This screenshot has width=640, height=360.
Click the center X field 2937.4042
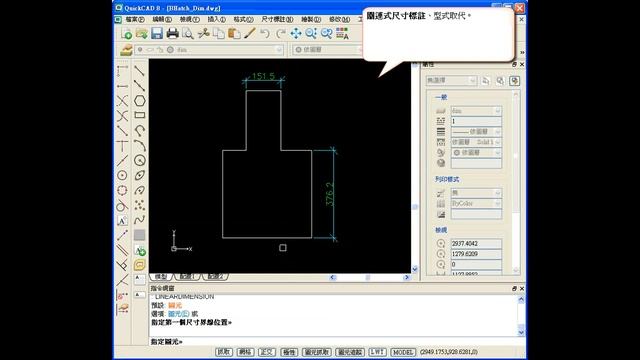click(x=476, y=243)
